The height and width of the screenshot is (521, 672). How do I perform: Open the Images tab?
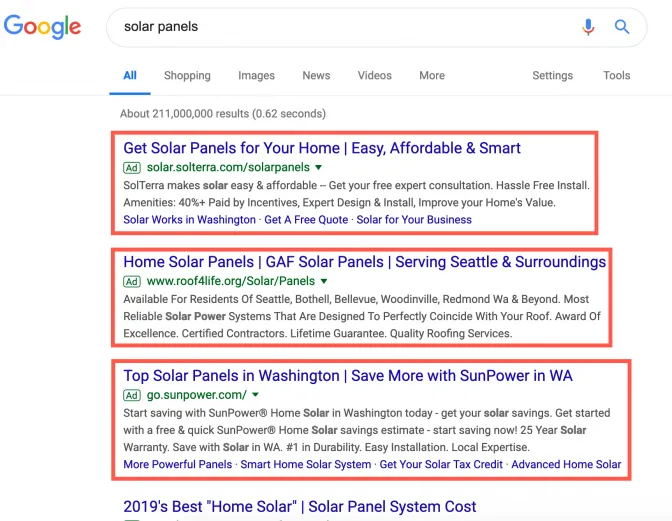tap(256, 75)
